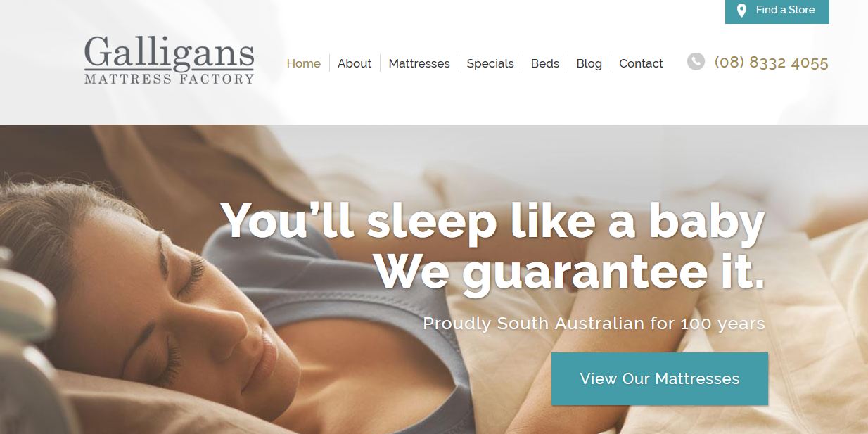868x434 pixels.
Task: Open the Contact page
Action: coord(641,63)
